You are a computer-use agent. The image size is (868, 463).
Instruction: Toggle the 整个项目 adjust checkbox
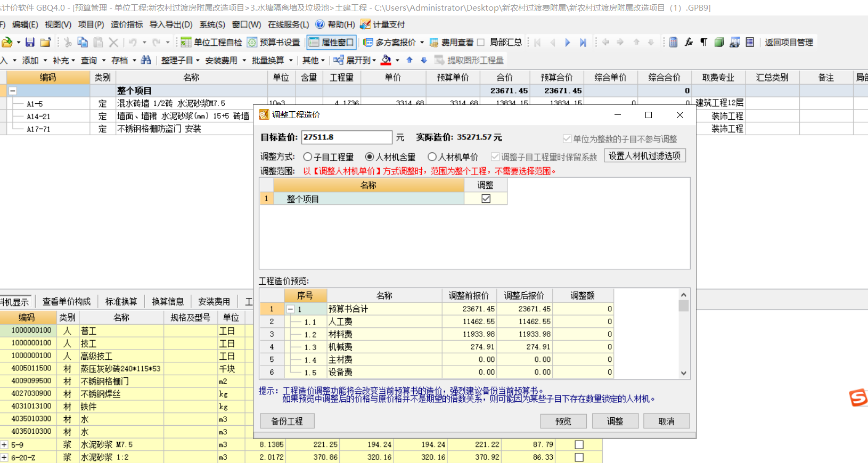pyautogui.click(x=486, y=199)
